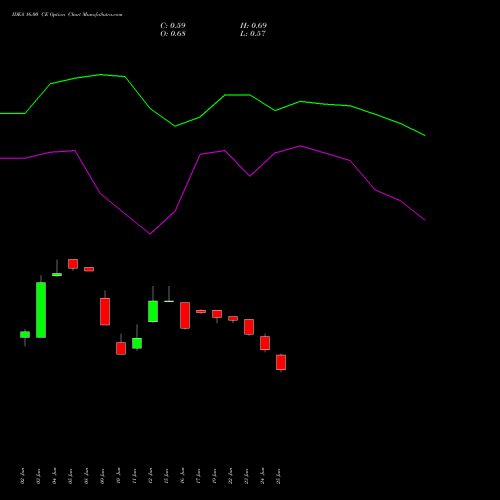Click the 16 Jun date axis label
500x500 pixels.
(x=183, y=476)
